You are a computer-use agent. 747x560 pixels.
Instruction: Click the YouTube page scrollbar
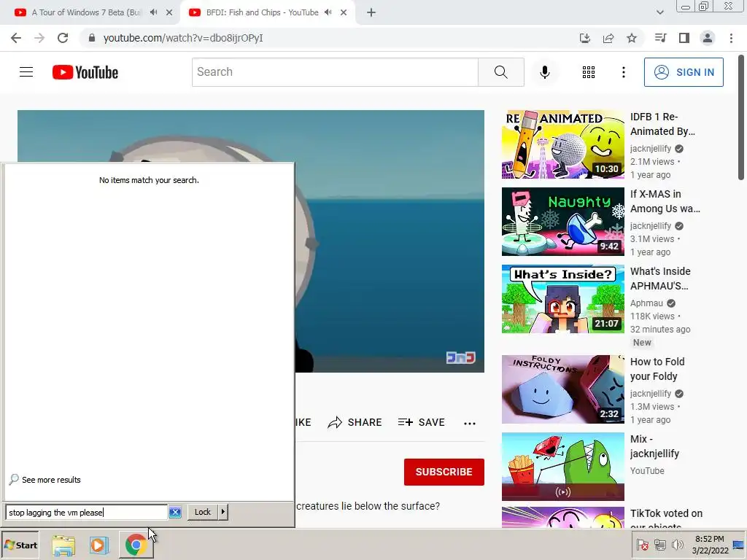(x=741, y=117)
